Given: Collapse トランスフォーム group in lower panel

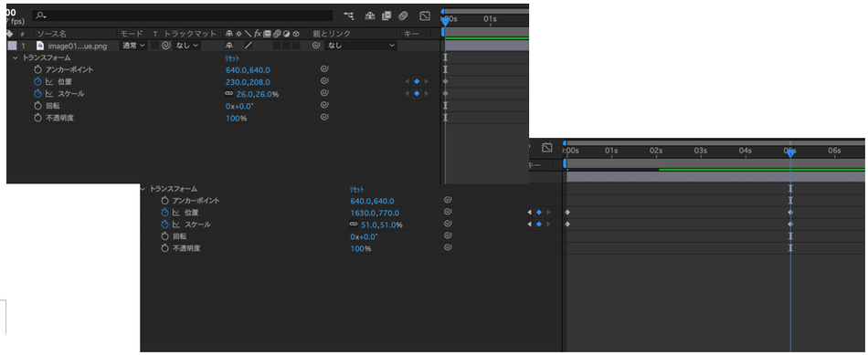Looking at the screenshot, I should [x=143, y=189].
